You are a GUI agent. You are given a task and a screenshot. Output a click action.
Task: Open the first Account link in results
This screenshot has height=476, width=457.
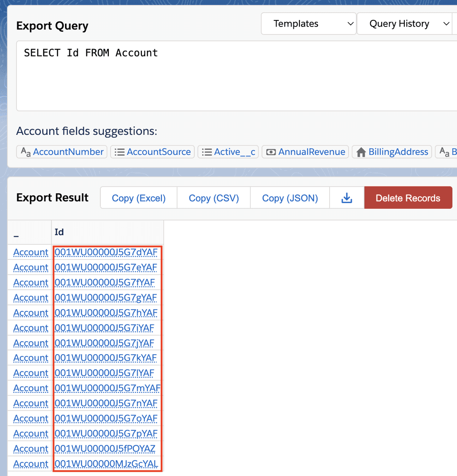pyautogui.click(x=30, y=252)
